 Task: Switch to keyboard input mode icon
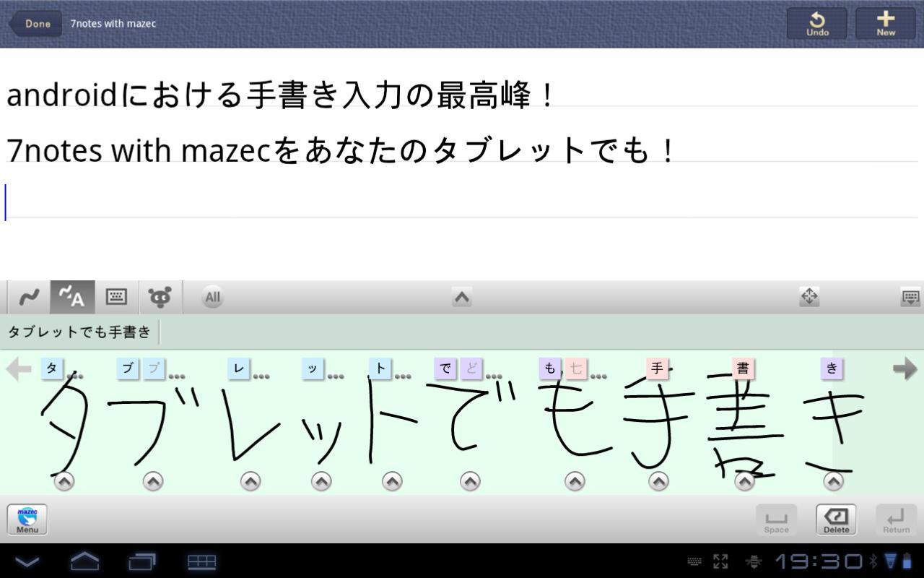coord(116,297)
